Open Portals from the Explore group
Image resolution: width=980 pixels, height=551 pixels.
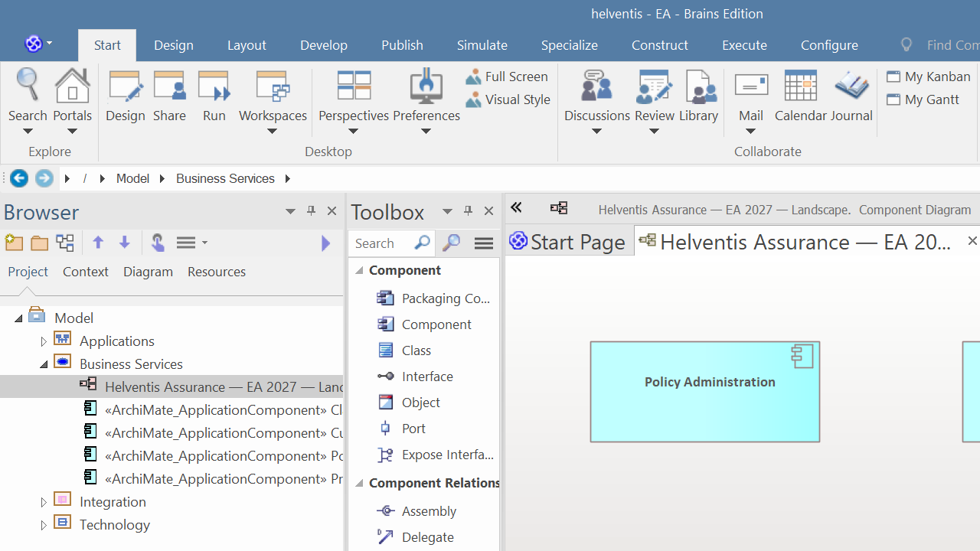tap(72, 99)
